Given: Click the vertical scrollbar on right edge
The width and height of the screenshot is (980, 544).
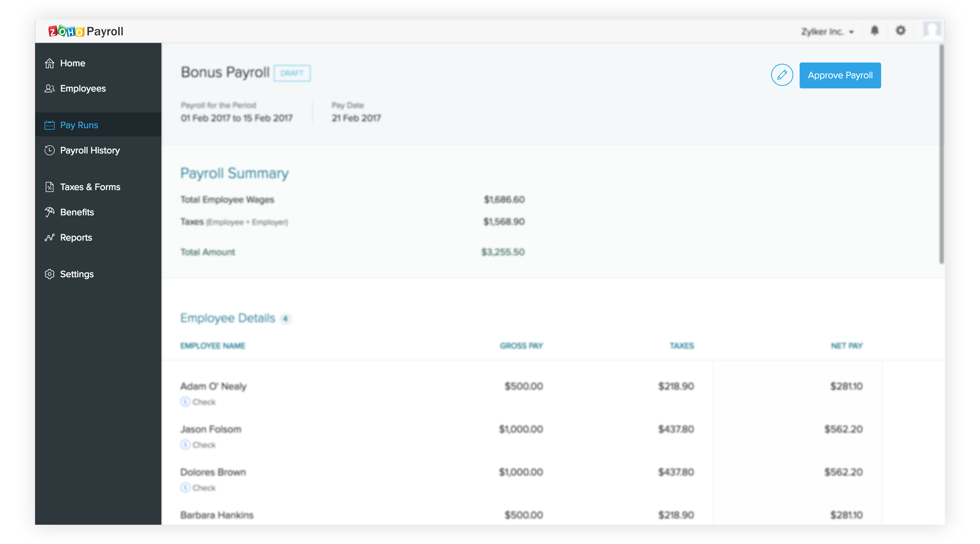Looking at the screenshot, I should pyautogui.click(x=941, y=154).
